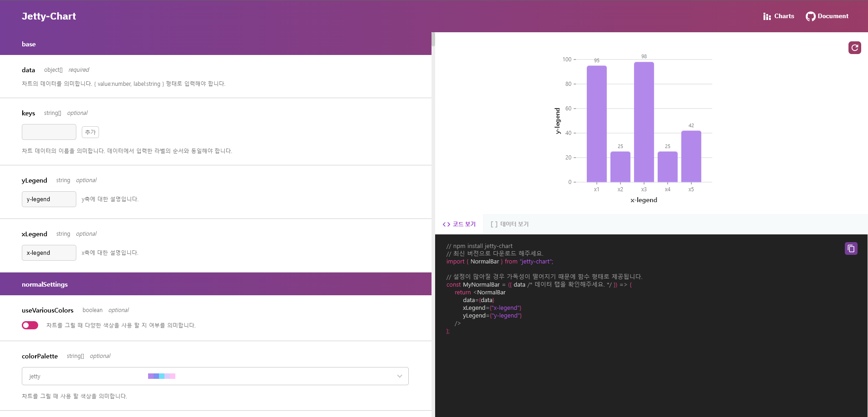Switch to the 코드 보기 tab

pos(459,224)
